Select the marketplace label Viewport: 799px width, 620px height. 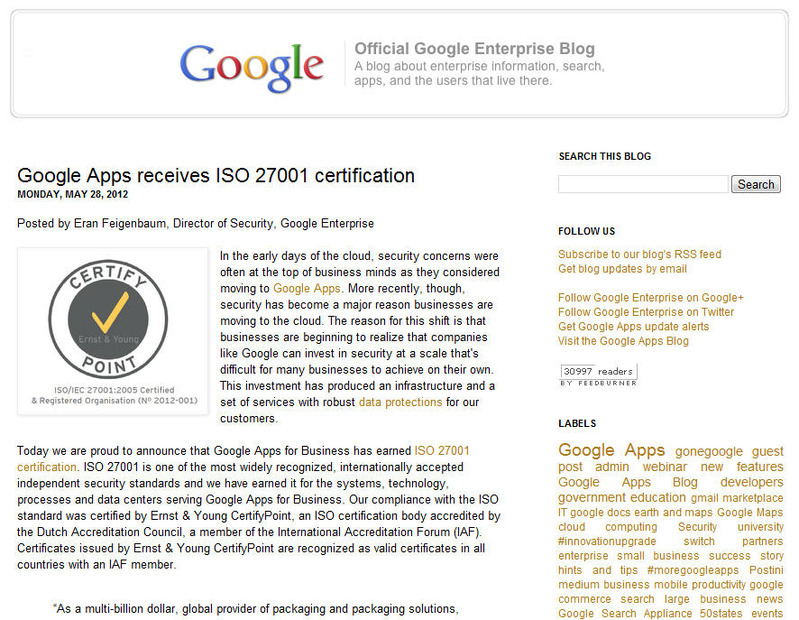tap(753, 498)
